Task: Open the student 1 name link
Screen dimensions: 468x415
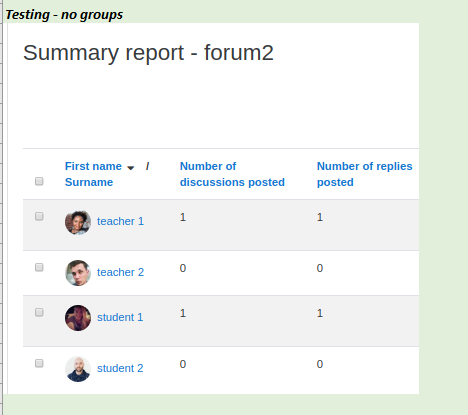Action: [x=120, y=317]
